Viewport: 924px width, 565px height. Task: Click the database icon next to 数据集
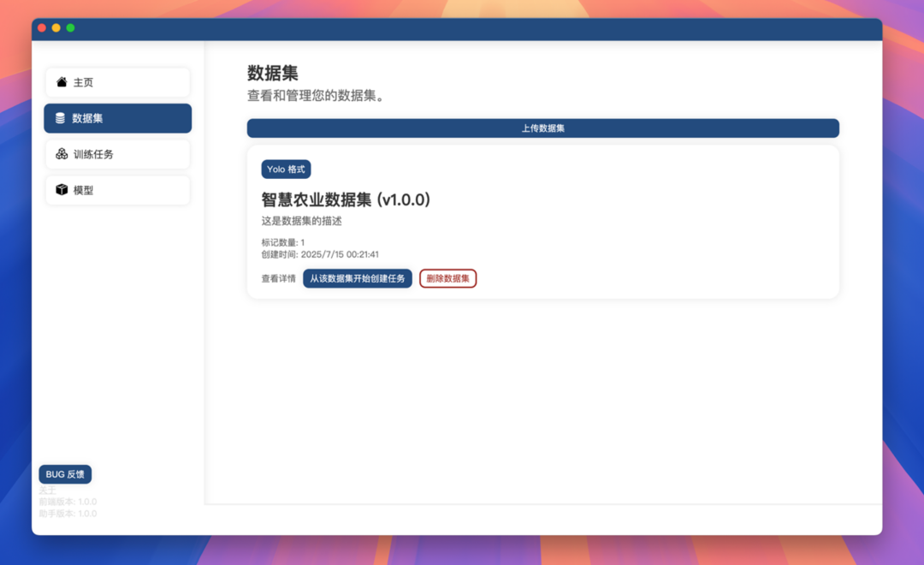click(x=61, y=118)
